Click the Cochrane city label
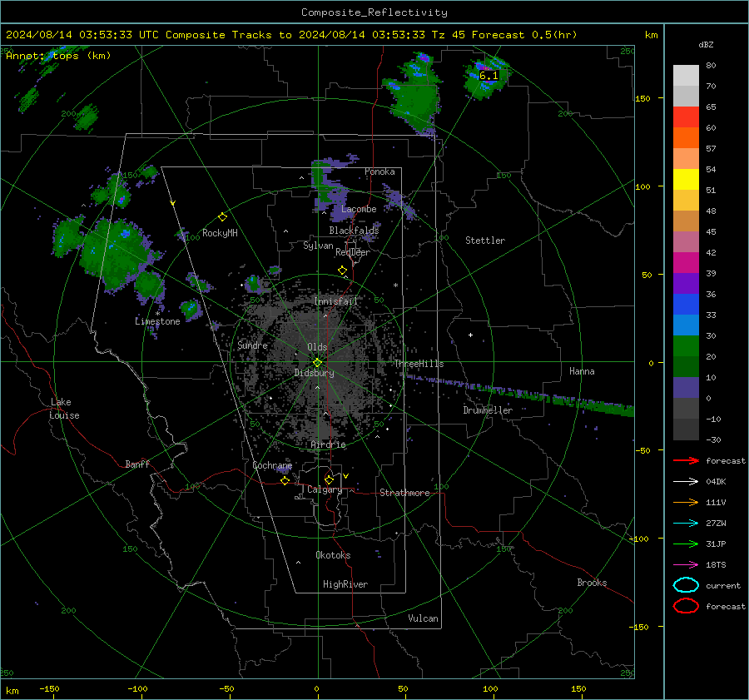Screen dimensions: 749x700 point(272,465)
